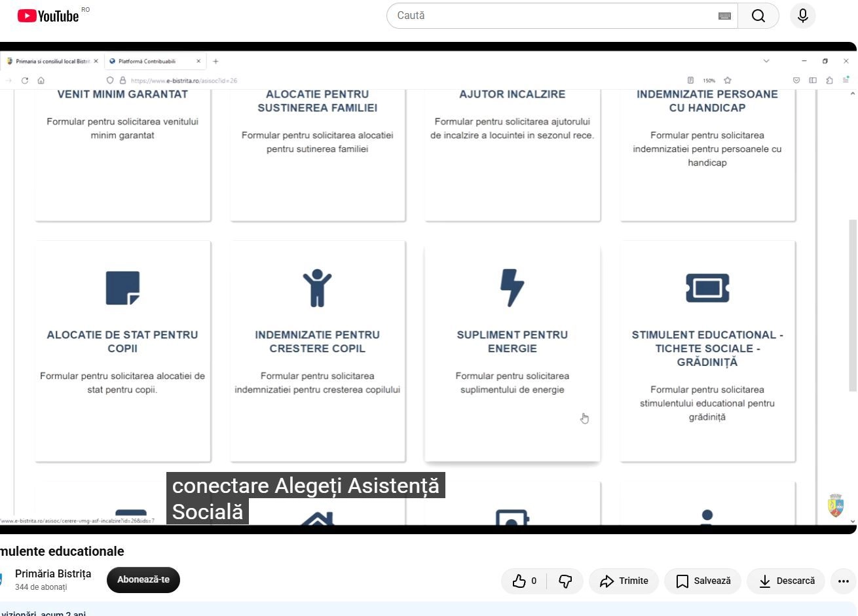The image size is (858, 616).
Task: Share video using Trimite button
Action: pos(624,581)
